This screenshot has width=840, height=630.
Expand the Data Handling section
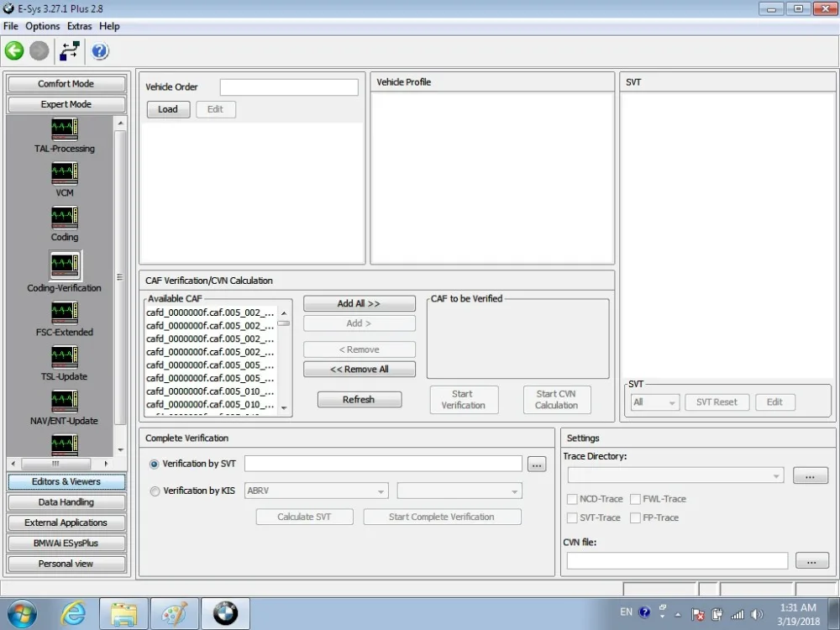click(x=66, y=502)
